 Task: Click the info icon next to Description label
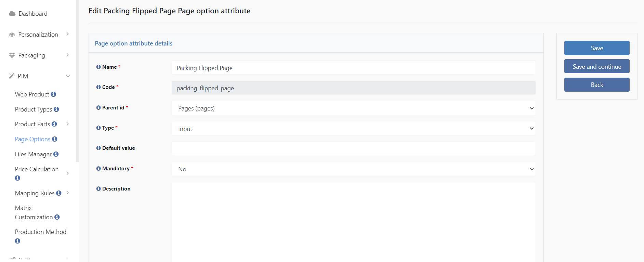coord(98,189)
